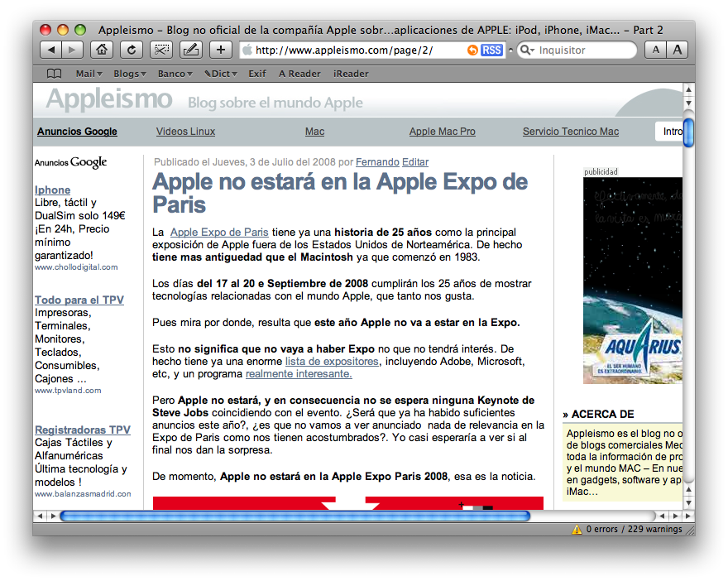The image size is (728, 581).
Task: Click scroll up arrow at top of scrollbar
Action: coord(688,89)
